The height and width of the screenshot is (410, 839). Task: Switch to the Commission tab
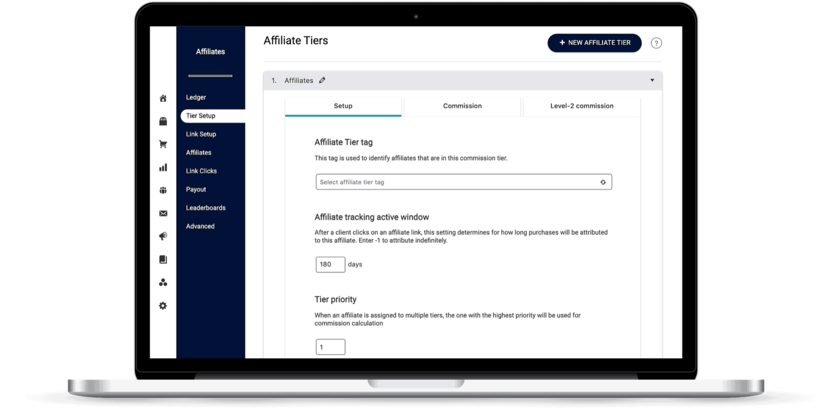tap(462, 106)
